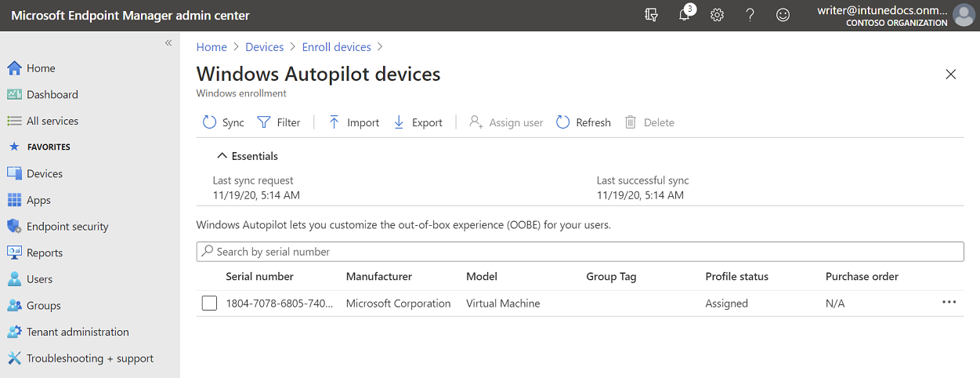Click the Search by serial number field

tap(580, 252)
